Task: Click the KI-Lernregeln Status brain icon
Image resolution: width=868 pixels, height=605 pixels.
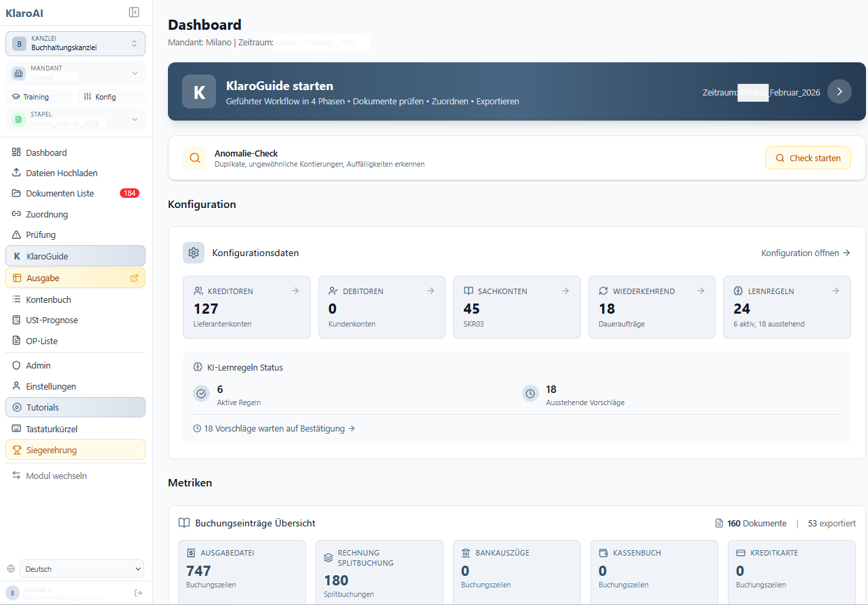Action: pos(198,367)
